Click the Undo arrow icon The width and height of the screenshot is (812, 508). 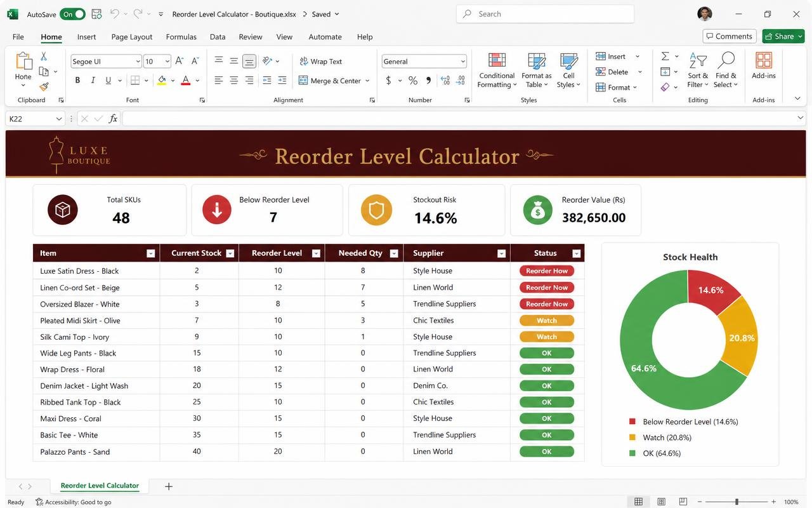point(114,14)
